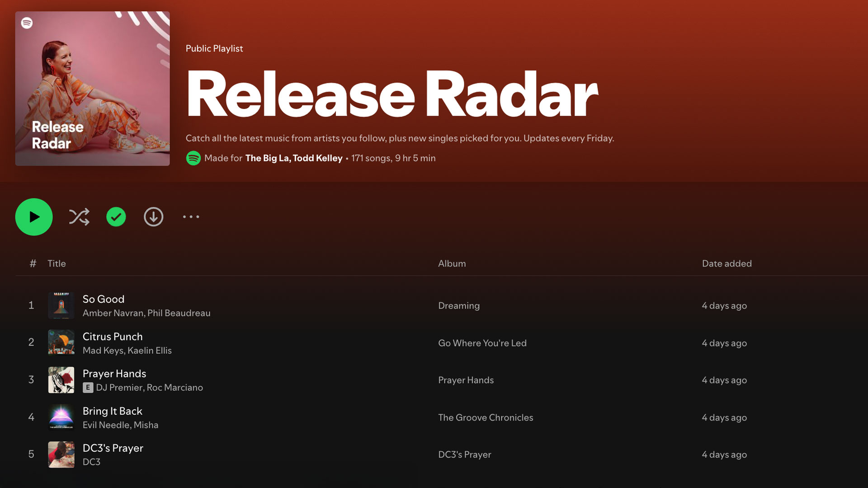Select the song So Good
This screenshot has height=488, width=868.
pos(104,299)
